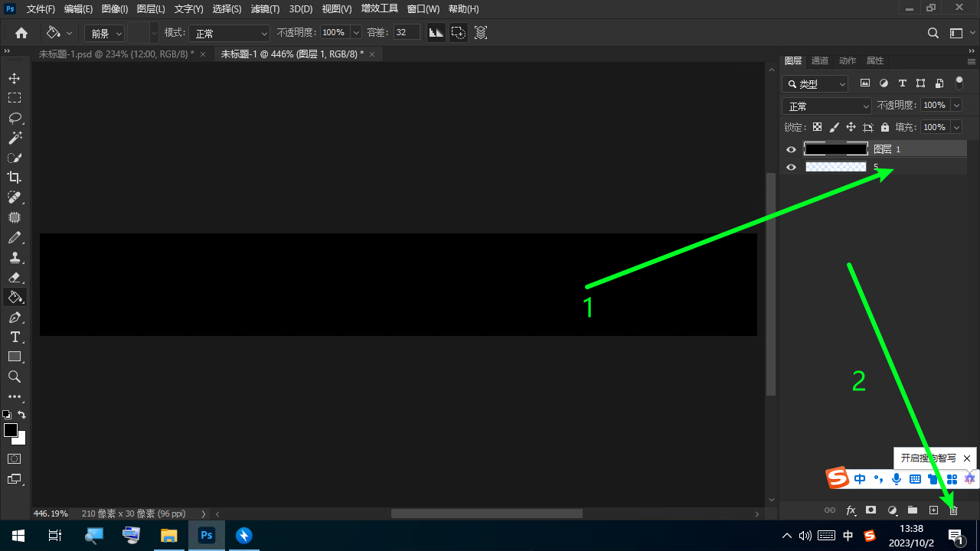Switch to the 通道 panel tab
Screen dimensions: 980x551
[x=819, y=60]
